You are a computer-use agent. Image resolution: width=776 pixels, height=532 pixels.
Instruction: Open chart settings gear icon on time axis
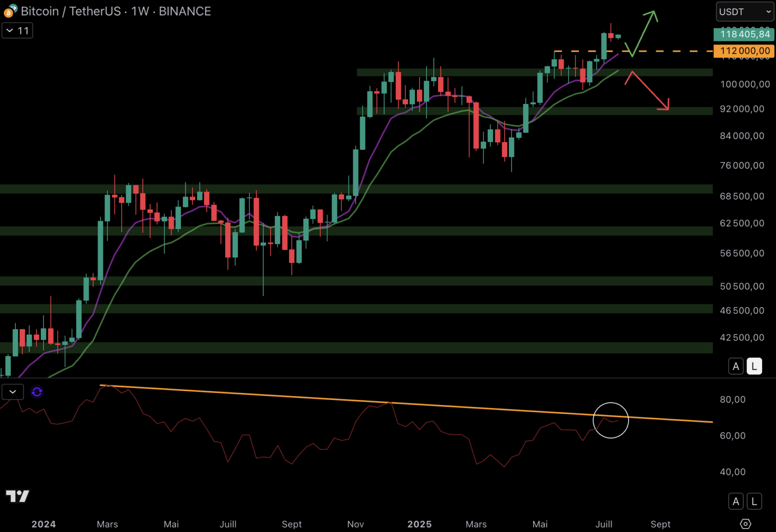coord(745,524)
